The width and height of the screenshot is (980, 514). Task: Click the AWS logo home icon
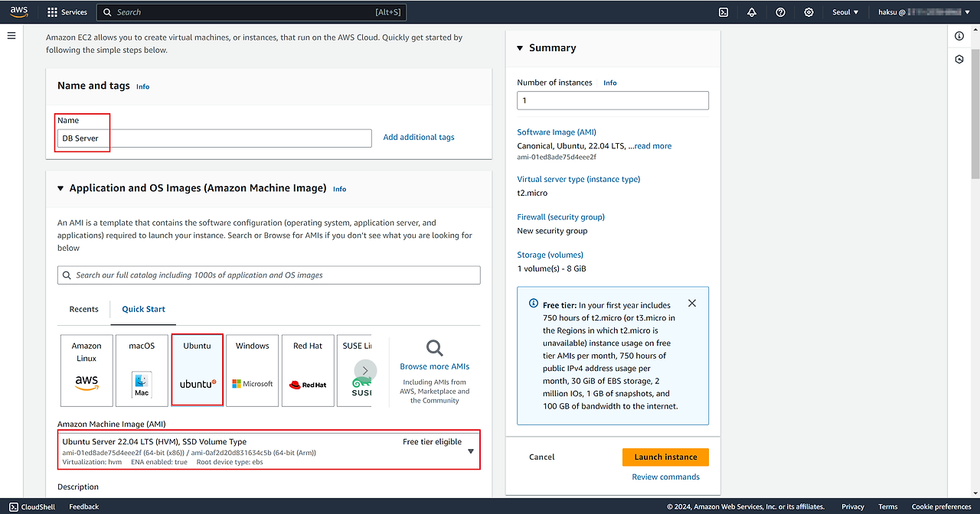tap(19, 11)
